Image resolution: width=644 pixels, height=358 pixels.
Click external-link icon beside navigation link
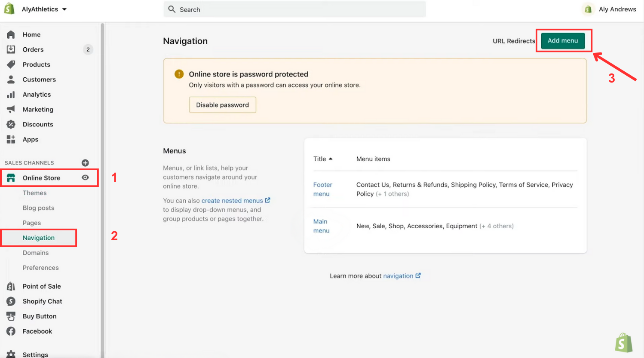pyautogui.click(x=418, y=275)
